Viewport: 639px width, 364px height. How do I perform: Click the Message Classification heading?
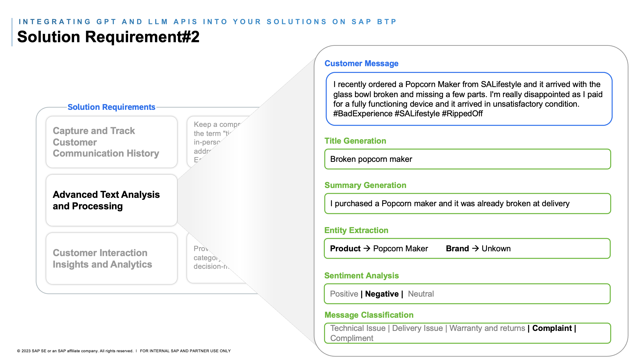point(369,315)
